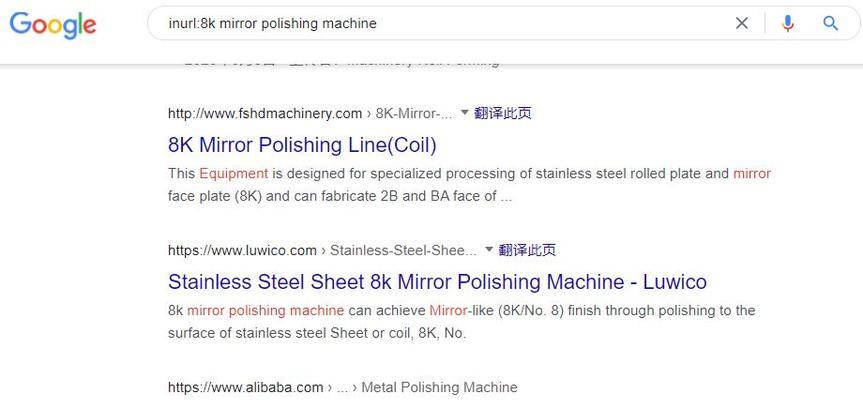The width and height of the screenshot is (863, 400).
Task: Open Stainless Steel Sheet 8k Luwico result
Action: [437, 282]
